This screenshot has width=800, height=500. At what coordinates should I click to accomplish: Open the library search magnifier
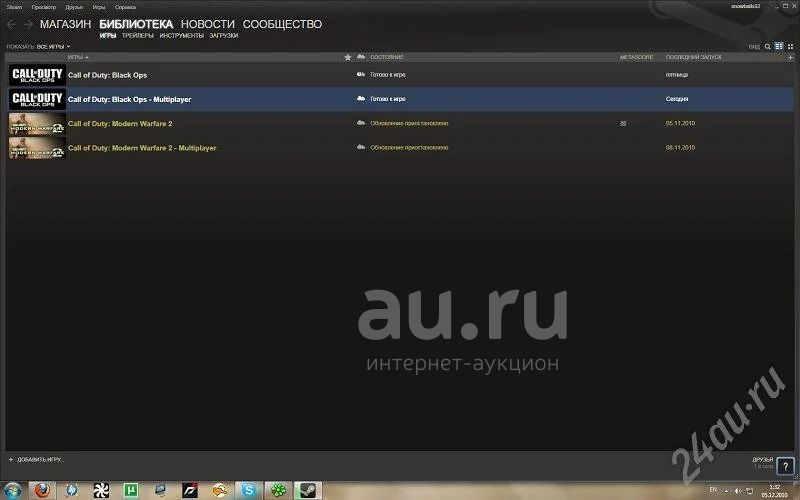[x=767, y=46]
